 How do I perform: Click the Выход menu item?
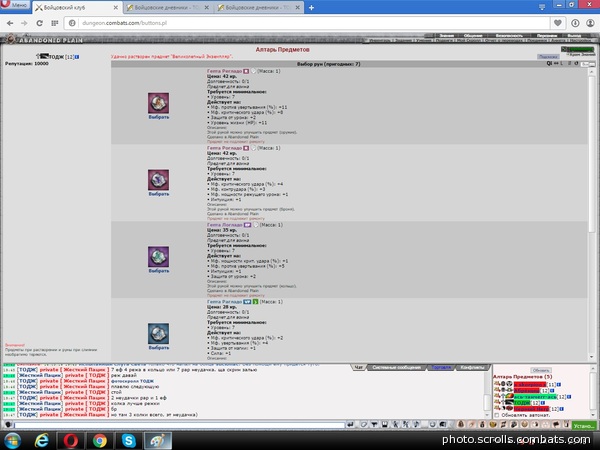coord(574,36)
